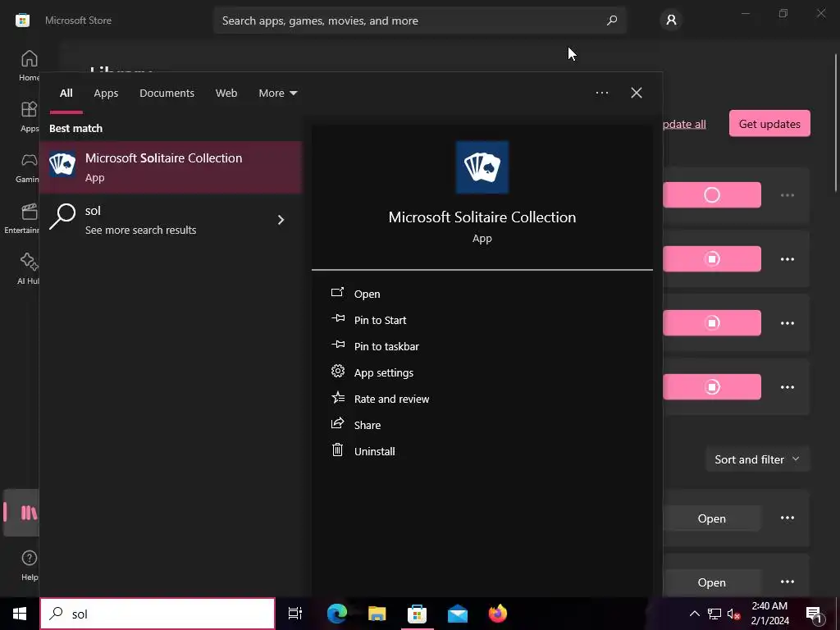Launch Microsoft Edge from taskbar

337,614
